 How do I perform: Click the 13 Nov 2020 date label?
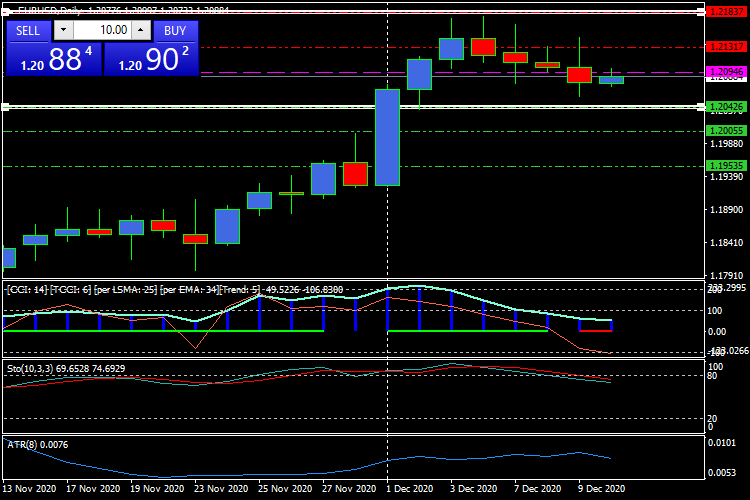(x=29, y=489)
